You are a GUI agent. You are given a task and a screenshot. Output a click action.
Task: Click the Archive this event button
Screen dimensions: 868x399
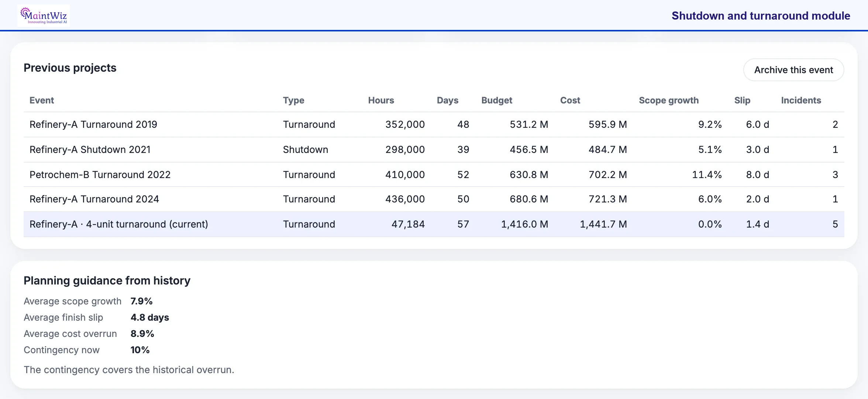tap(793, 70)
